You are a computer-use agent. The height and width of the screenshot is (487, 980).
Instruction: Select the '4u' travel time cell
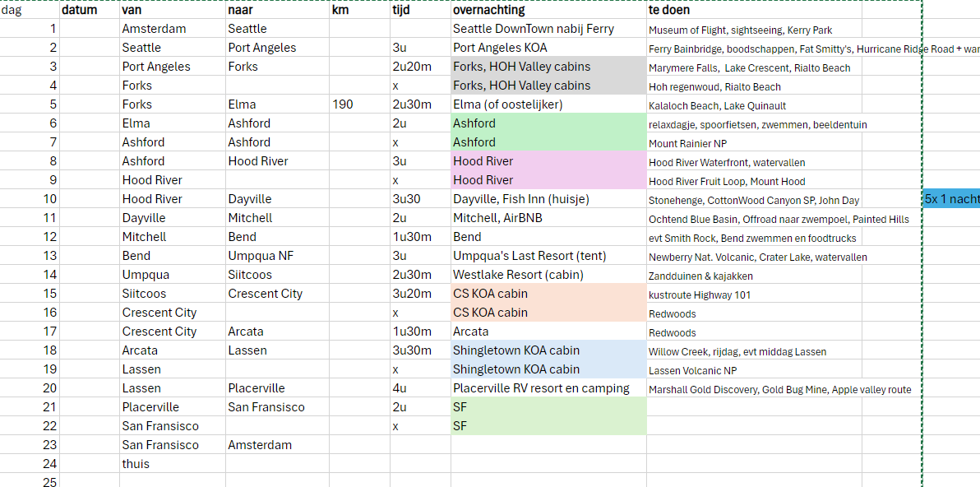pyautogui.click(x=419, y=388)
